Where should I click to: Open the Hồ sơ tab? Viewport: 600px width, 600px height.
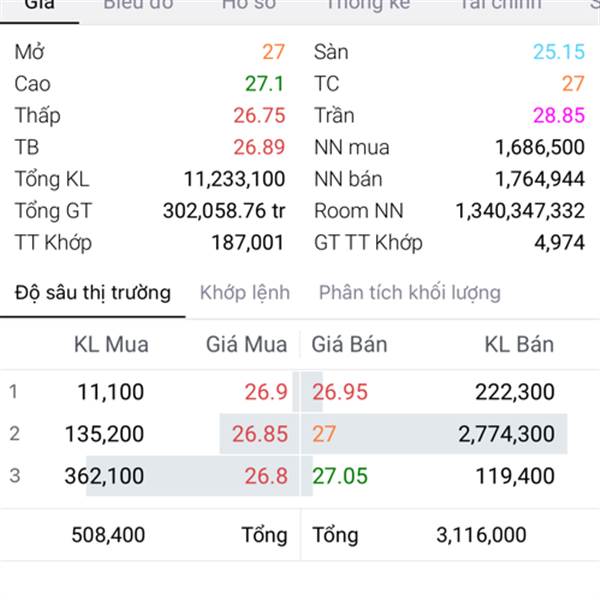249,5
